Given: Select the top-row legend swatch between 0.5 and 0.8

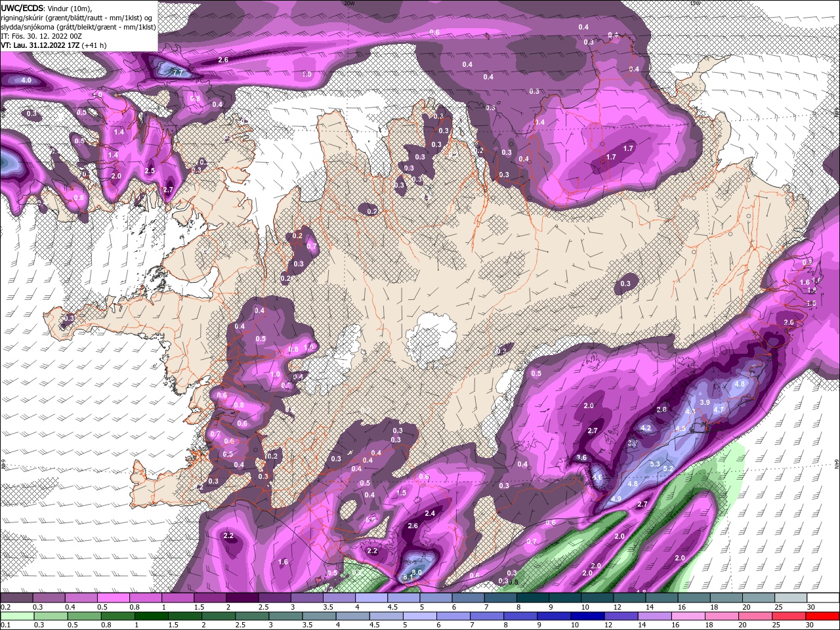Looking at the screenshot, I should pyautogui.click(x=113, y=598).
